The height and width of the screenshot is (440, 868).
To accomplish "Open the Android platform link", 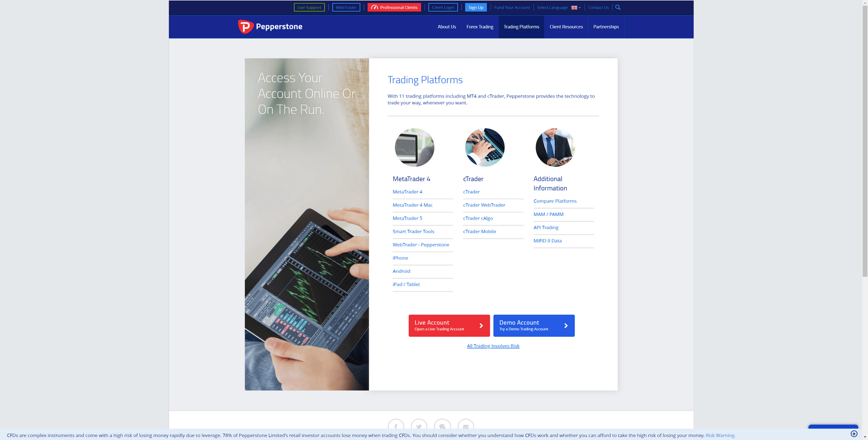I will pyautogui.click(x=401, y=271).
